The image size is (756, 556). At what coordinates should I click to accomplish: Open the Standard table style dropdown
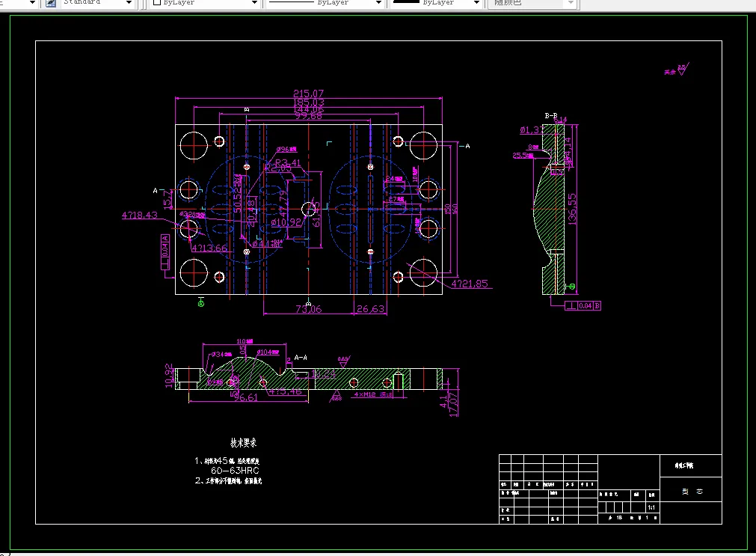[129, 3]
